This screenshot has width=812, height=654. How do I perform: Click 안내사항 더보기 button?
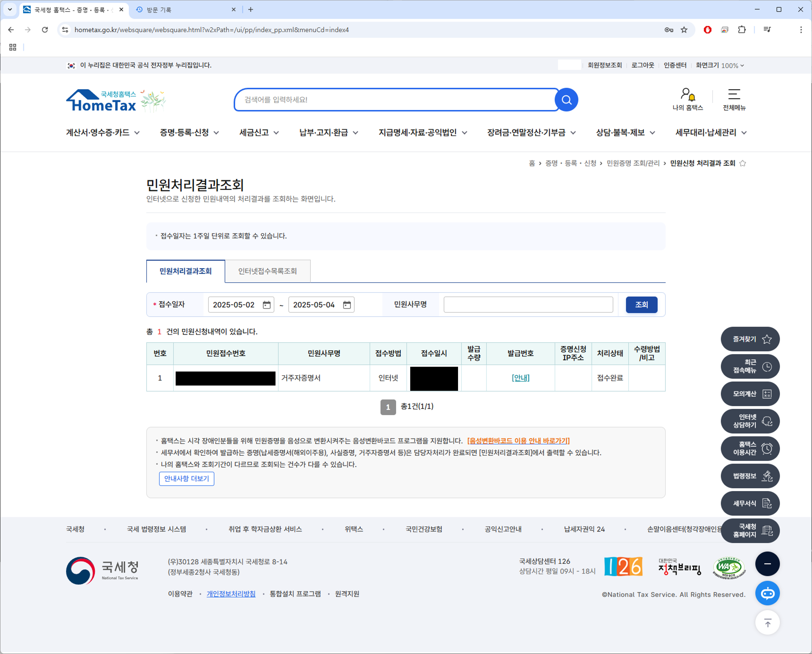coord(186,479)
